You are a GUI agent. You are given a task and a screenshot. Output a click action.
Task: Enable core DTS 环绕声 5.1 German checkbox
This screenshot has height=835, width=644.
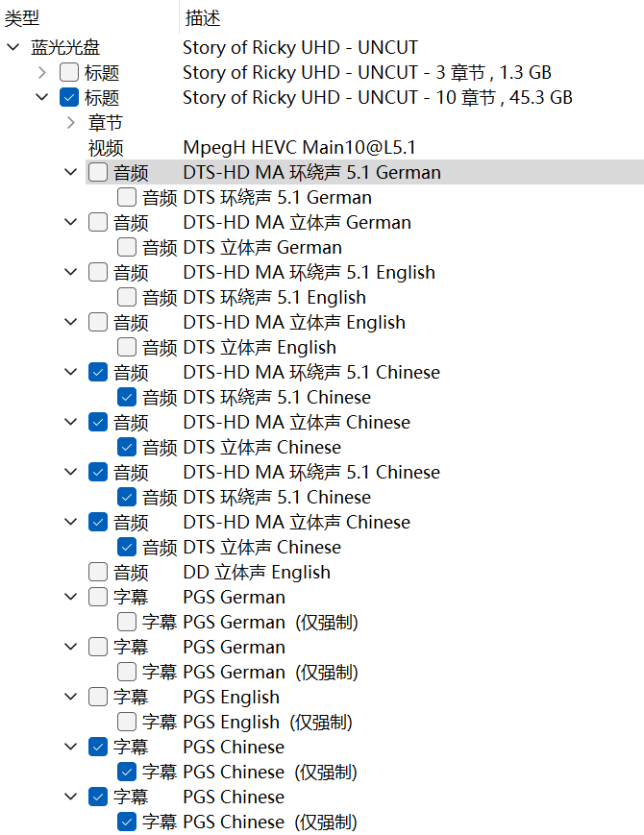pos(127,198)
